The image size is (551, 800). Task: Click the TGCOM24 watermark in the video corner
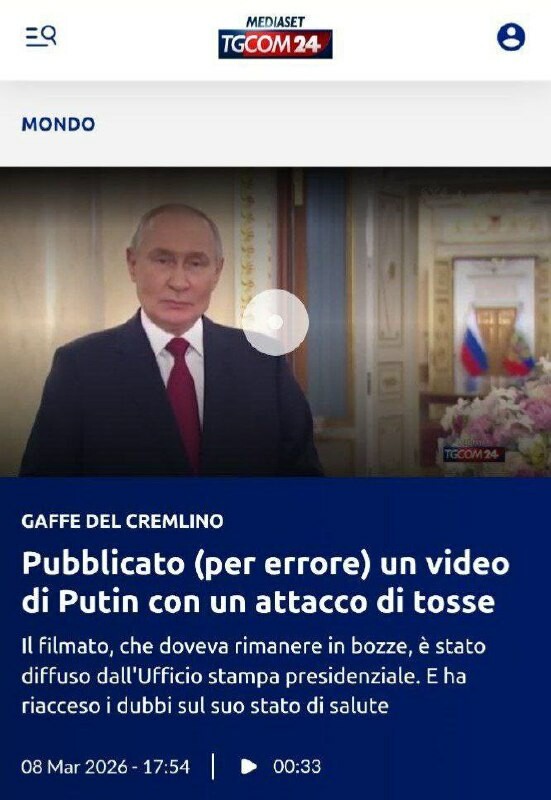pos(474,454)
